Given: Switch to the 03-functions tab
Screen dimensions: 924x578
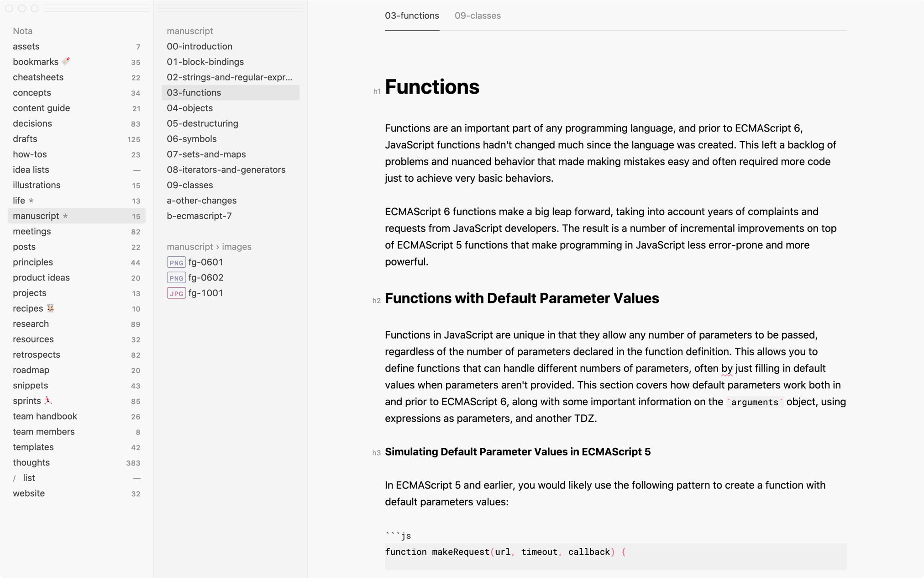Looking at the screenshot, I should coord(412,16).
